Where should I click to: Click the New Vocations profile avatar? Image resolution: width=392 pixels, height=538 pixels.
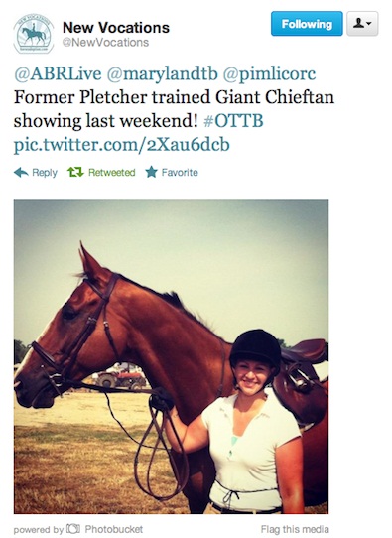tap(34, 34)
